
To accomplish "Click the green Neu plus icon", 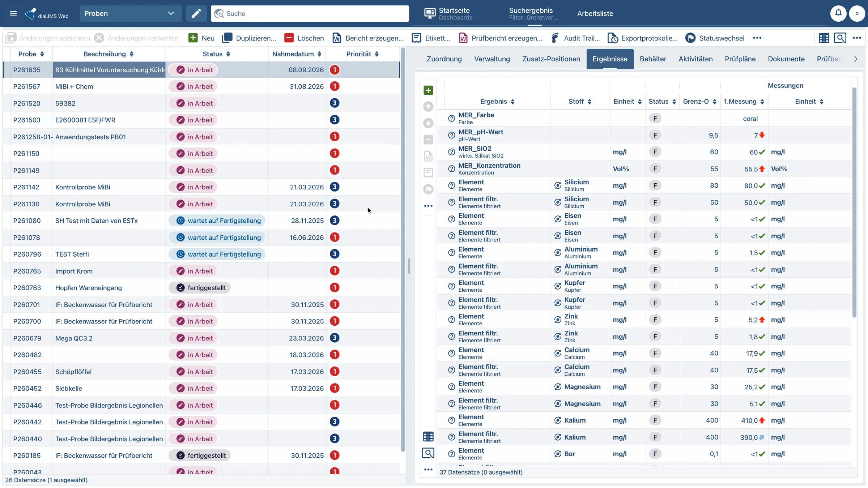I will click(193, 38).
